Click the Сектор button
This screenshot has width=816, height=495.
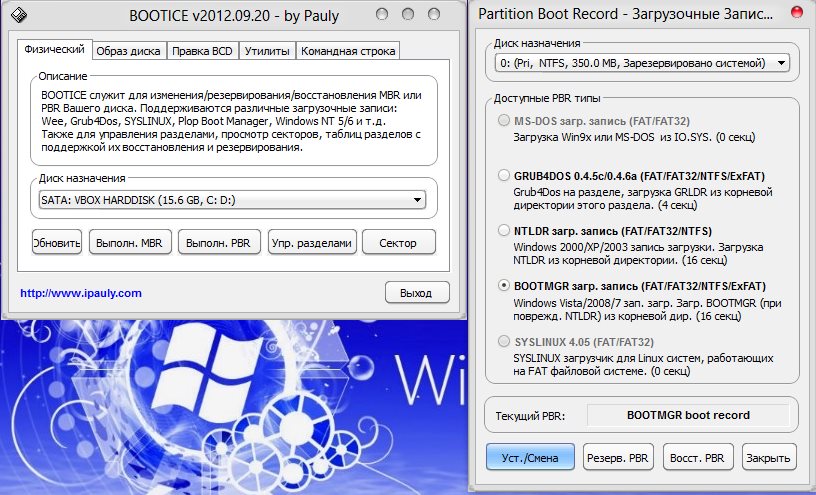point(398,242)
